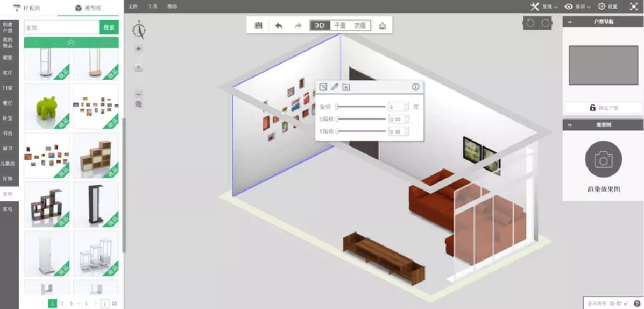Rotate view counterclockwise
Image resolution: width=644 pixels, height=309 pixels.
click(530, 24)
